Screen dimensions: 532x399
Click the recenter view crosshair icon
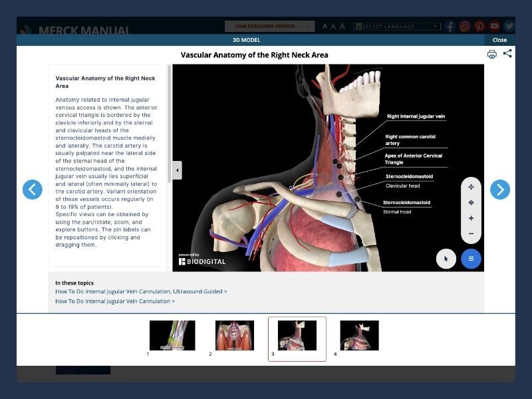pos(471,203)
